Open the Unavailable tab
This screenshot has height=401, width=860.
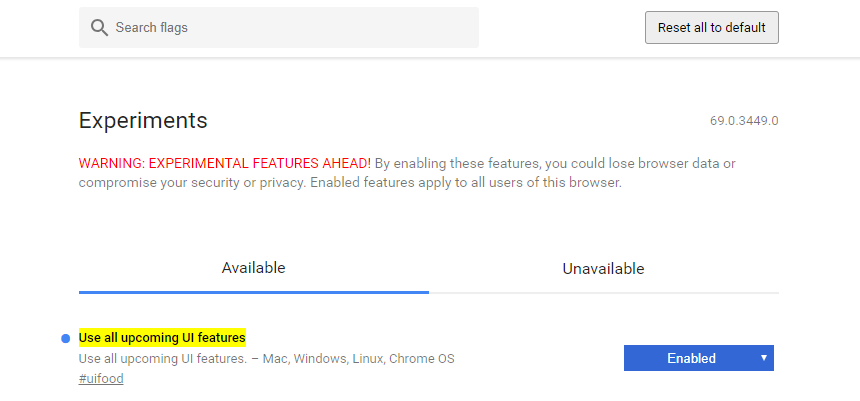point(603,268)
